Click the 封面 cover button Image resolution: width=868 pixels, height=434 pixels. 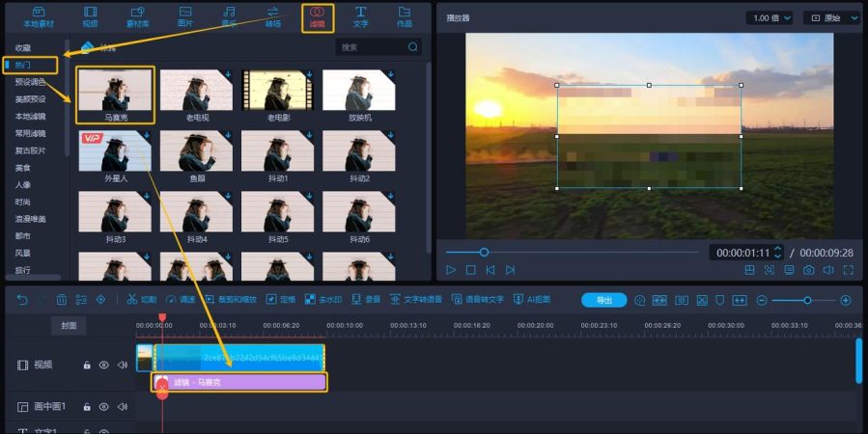pos(69,326)
